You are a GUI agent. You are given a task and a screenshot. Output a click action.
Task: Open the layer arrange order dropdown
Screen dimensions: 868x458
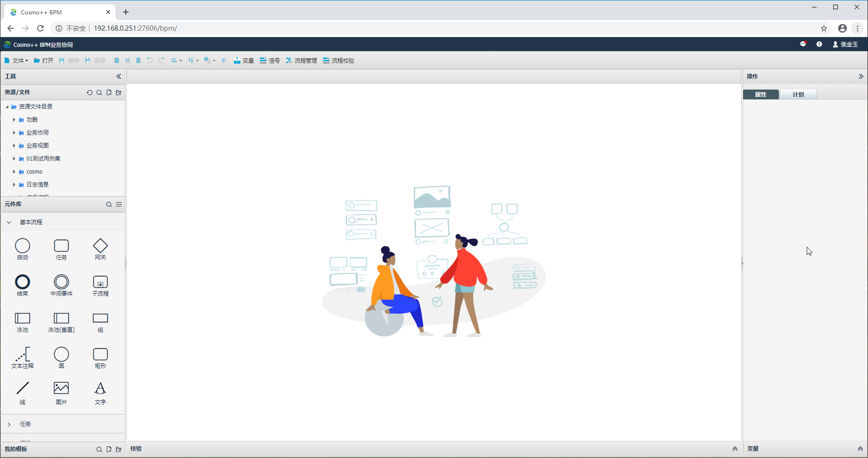tap(210, 60)
